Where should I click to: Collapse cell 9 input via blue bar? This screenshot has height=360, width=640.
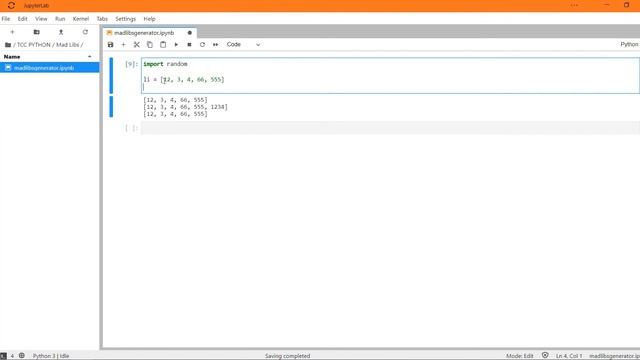[x=111, y=76]
